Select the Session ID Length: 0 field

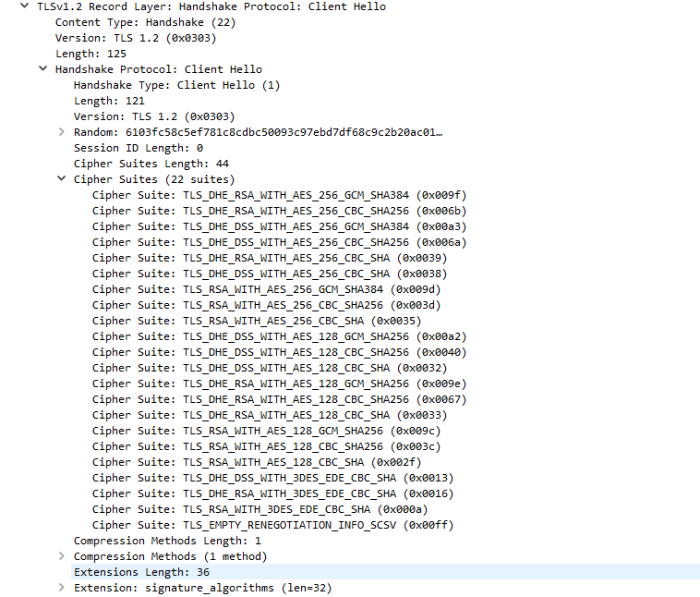coord(139,148)
